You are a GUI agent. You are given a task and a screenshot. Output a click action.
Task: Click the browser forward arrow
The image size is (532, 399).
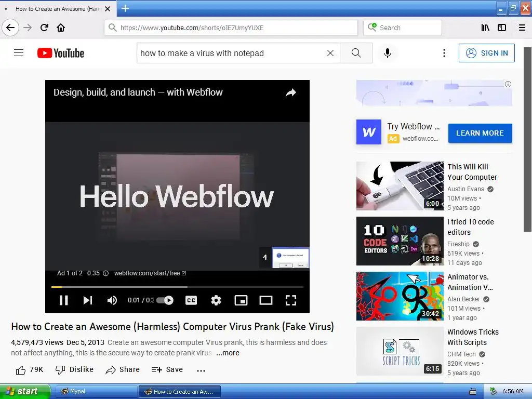tap(28, 28)
